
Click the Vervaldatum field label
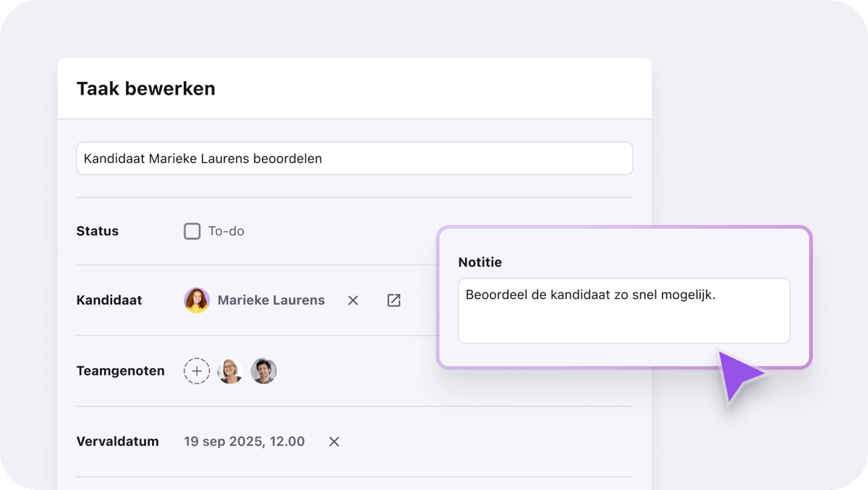pyautogui.click(x=118, y=441)
